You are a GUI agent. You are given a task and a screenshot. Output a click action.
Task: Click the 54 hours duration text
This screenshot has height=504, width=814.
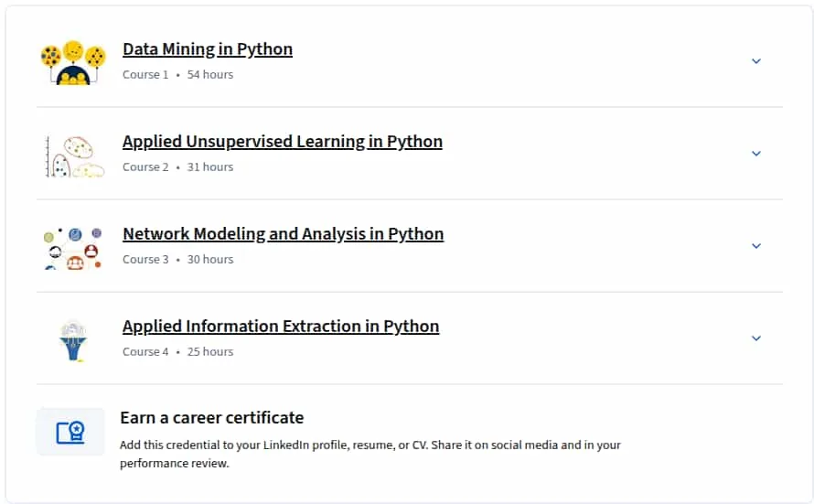pos(210,75)
